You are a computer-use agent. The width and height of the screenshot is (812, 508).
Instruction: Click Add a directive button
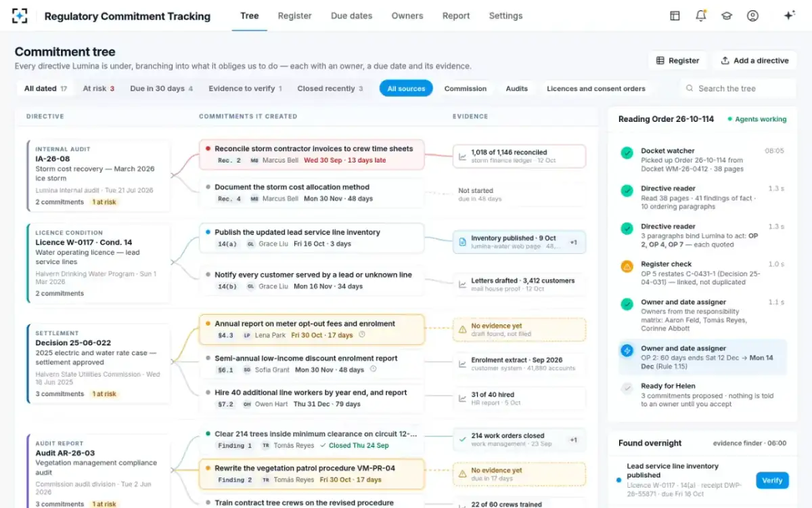click(x=754, y=60)
